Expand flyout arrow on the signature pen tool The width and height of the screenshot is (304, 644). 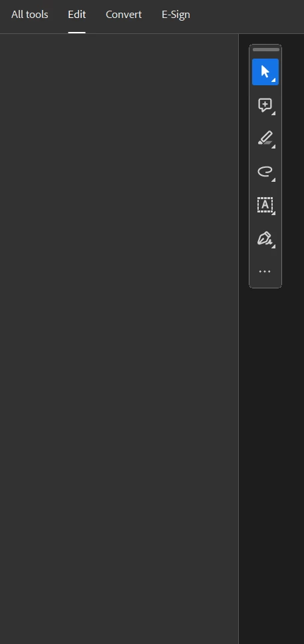tap(273, 246)
